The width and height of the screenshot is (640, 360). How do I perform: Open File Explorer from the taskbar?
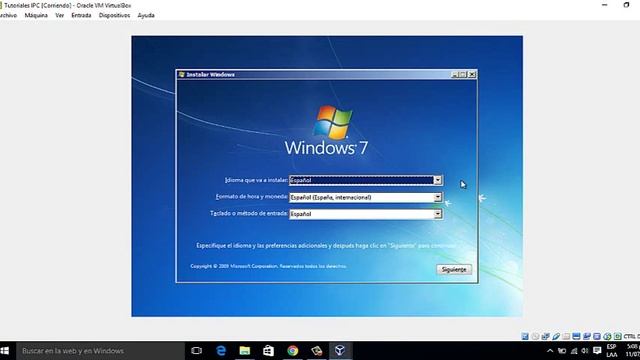click(x=244, y=351)
